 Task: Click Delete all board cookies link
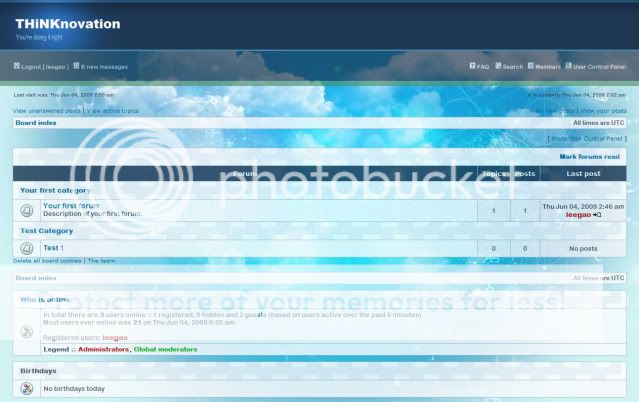pyautogui.click(x=48, y=260)
